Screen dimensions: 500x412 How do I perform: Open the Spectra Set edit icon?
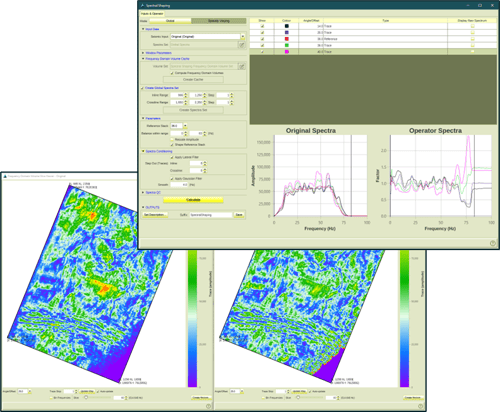click(242, 45)
